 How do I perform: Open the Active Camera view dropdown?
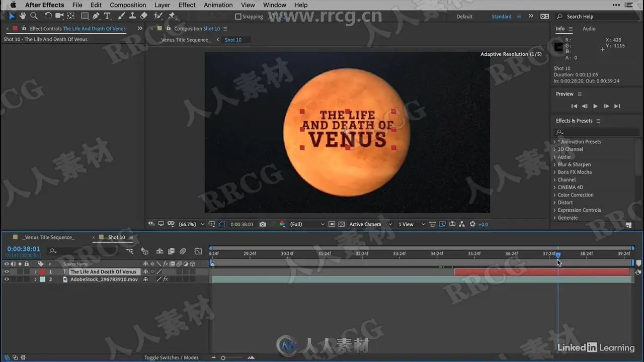coord(371,224)
